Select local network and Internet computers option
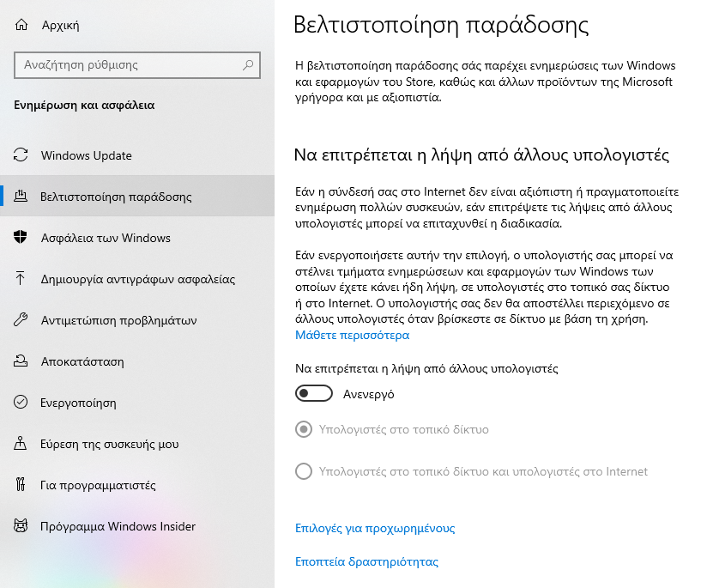This screenshot has height=588, width=701. pyautogui.click(x=304, y=471)
